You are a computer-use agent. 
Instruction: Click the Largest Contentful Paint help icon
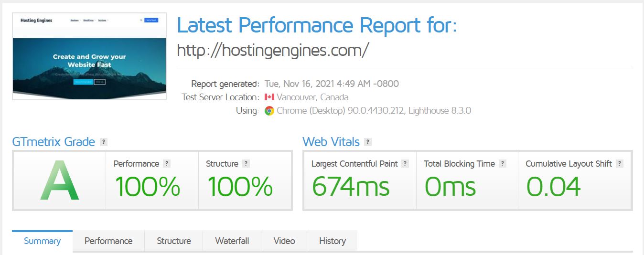click(405, 164)
